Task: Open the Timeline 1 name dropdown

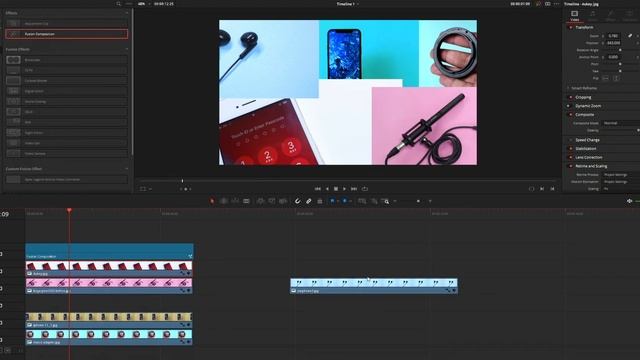Action: [347, 4]
